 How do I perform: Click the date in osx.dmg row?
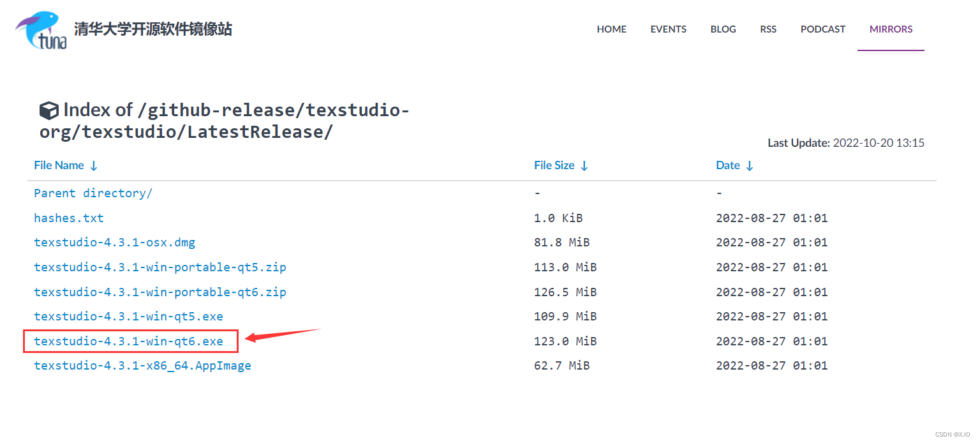tap(771, 243)
